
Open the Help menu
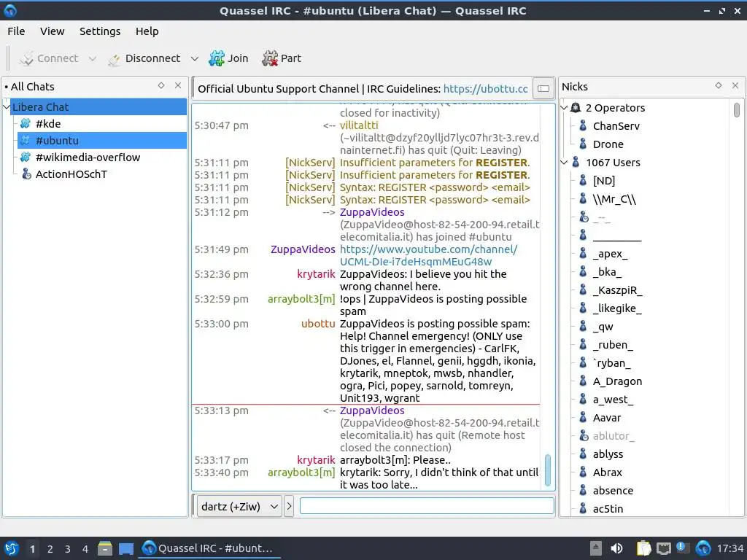tap(147, 31)
